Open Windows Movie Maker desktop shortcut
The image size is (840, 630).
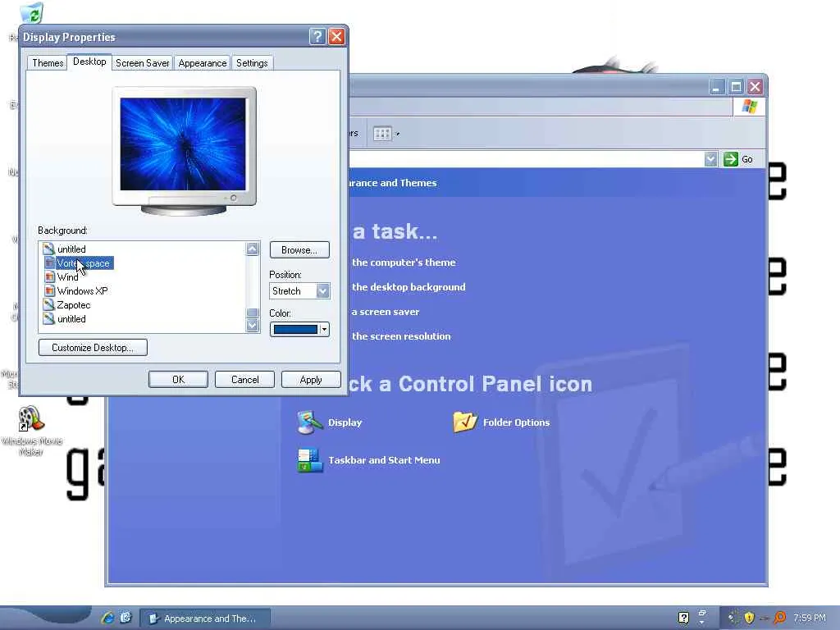(31, 431)
